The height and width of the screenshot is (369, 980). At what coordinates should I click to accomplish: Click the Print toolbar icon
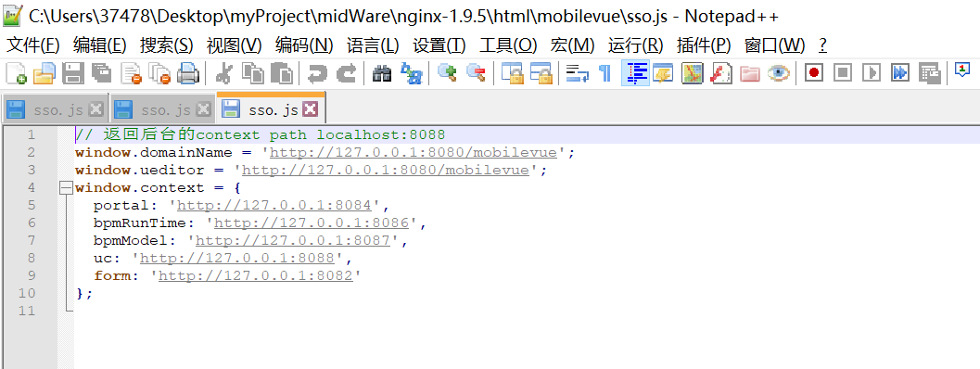click(188, 73)
